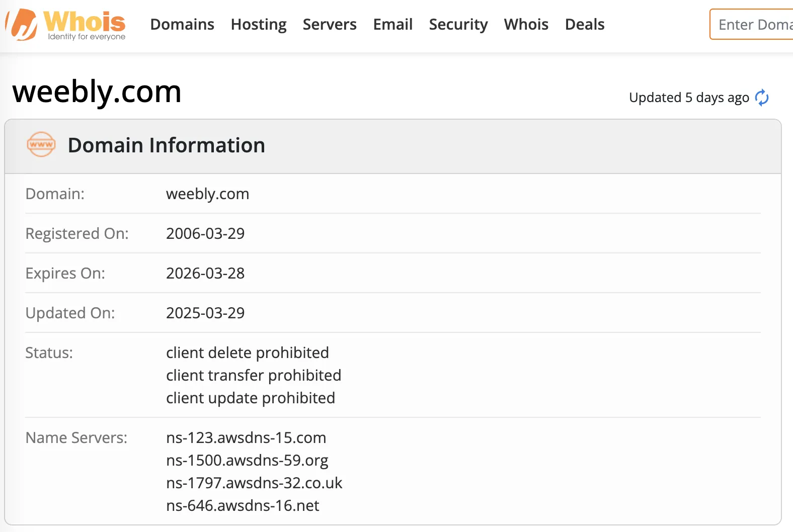Click the Domain Information heading
The width and height of the screenshot is (793, 532).
(166, 145)
